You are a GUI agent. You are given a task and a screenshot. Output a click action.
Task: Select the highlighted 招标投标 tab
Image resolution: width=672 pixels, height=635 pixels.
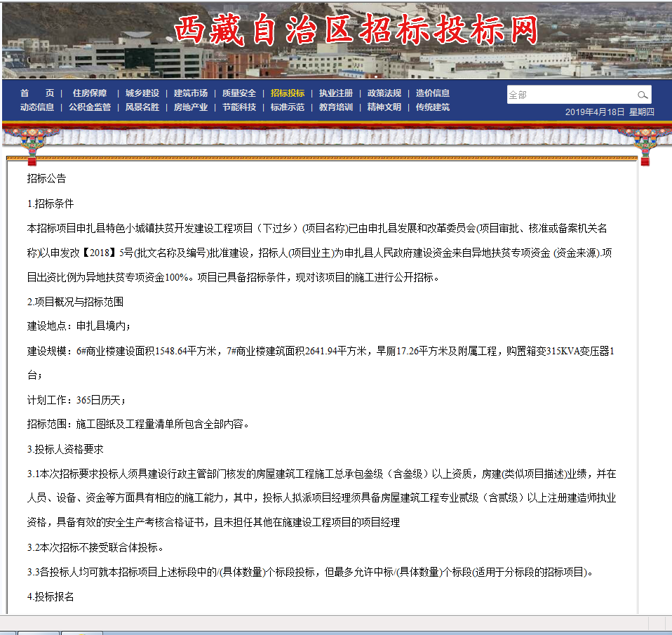click(288, 93)
